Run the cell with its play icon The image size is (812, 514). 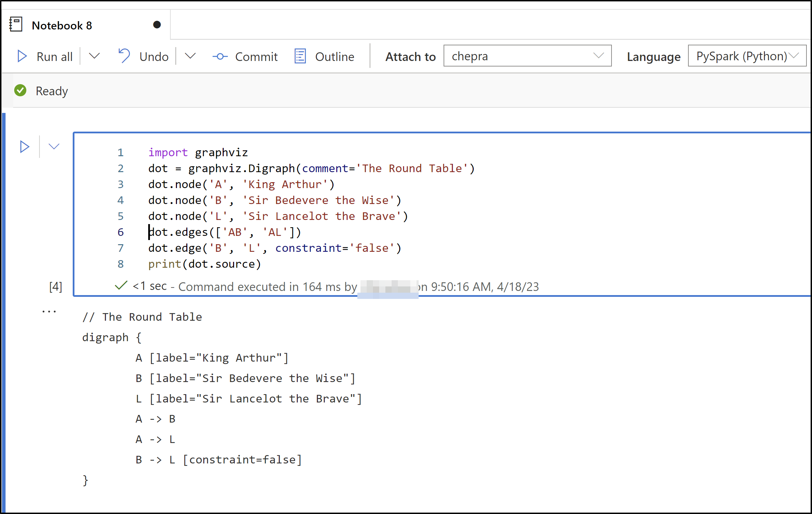click(x=24, y=147)
